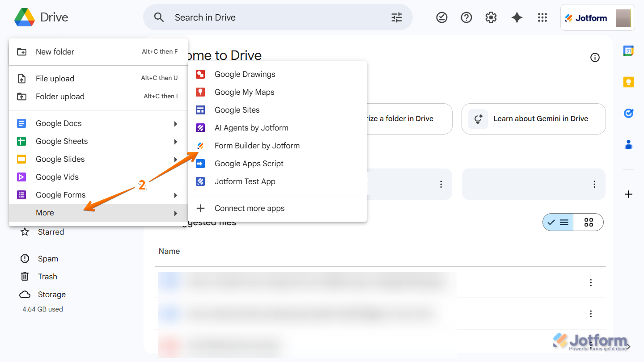The width and height of the screenshot is (644, 362).
Task: Select the More menu item
Action: click(x=45, y=213)
